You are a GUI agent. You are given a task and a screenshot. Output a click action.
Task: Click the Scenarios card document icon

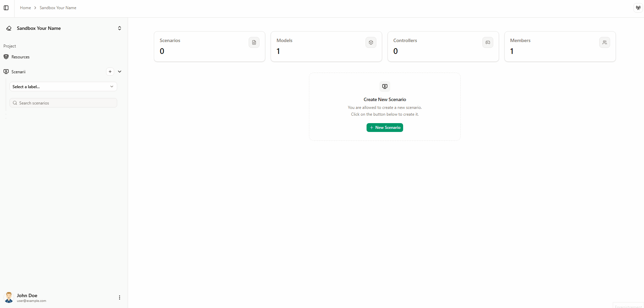point(254,42)
